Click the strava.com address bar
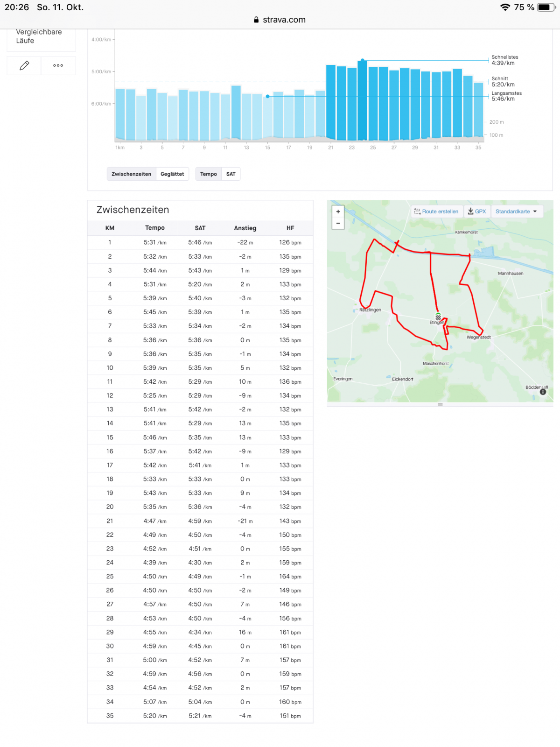 tap(284, 20)
